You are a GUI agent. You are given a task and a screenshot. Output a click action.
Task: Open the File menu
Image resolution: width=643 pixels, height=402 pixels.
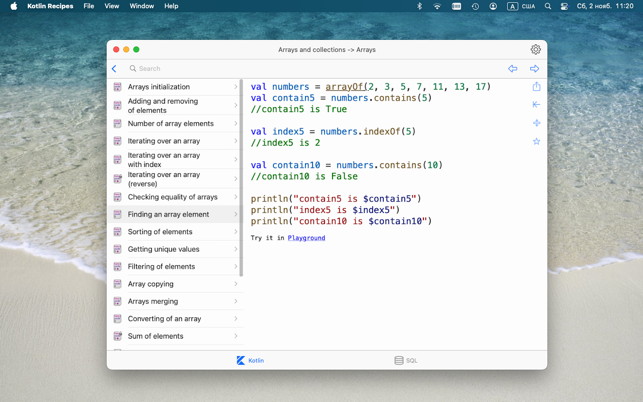(89, 6)
